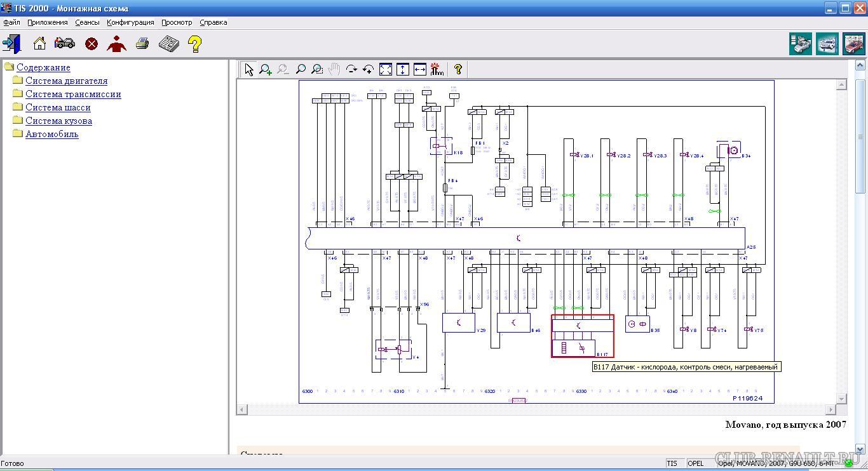Image resolution: width=868 pixels, height=471 pixels.
Task: Click the red car top-right icon
Action: 854,44
